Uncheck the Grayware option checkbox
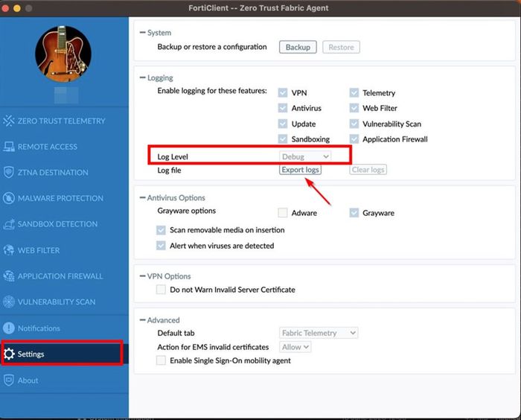The height and width of the screenshot is (420, 521). pos(354,212)
